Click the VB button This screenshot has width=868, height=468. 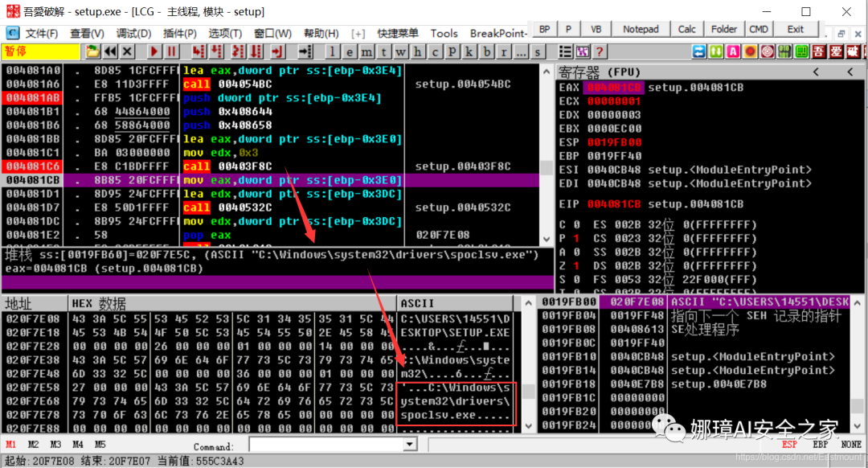click(x=596, y=29)
